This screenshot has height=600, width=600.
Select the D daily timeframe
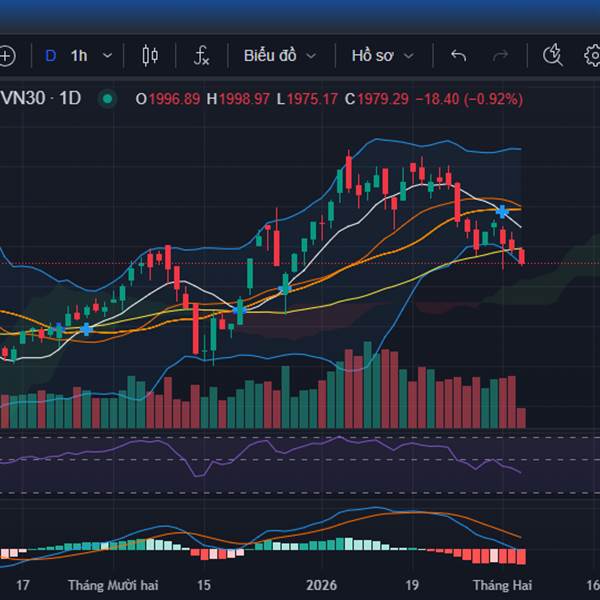pyautogui.click(x=51, y=56)
